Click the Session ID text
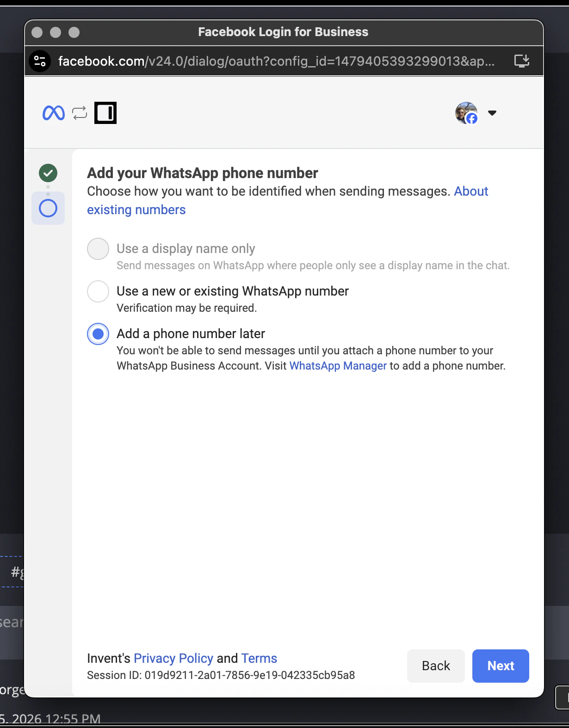Viewport: 569px width, 728px height. [221, 675]
